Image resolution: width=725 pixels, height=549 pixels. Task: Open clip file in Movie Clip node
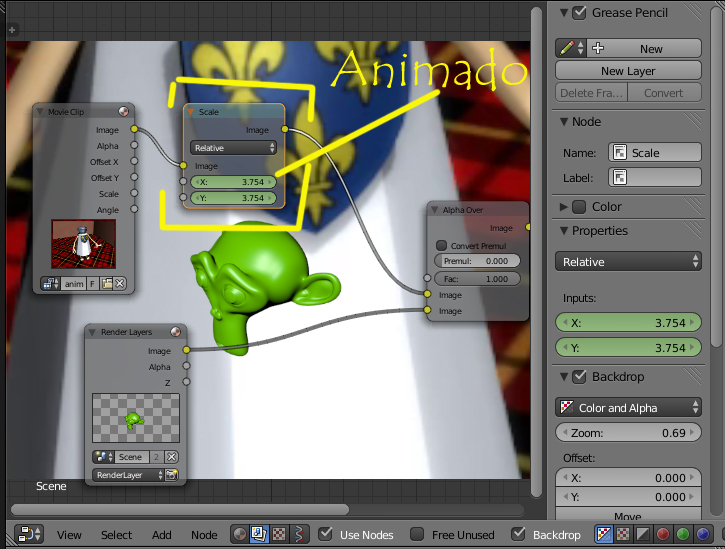[107, 284]
